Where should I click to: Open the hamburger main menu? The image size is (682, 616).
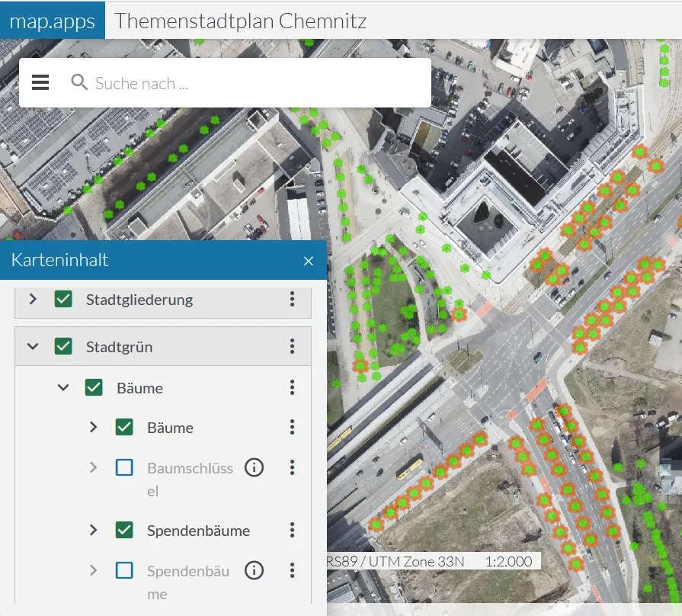coord(40,82)
